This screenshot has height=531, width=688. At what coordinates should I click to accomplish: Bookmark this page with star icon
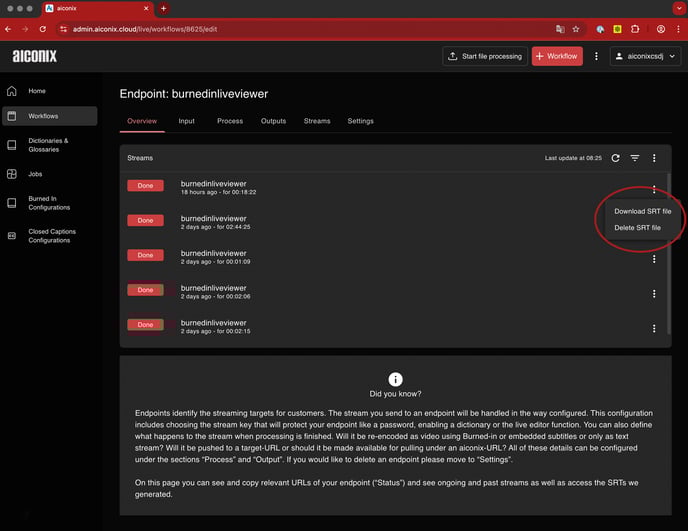(576, 29)
